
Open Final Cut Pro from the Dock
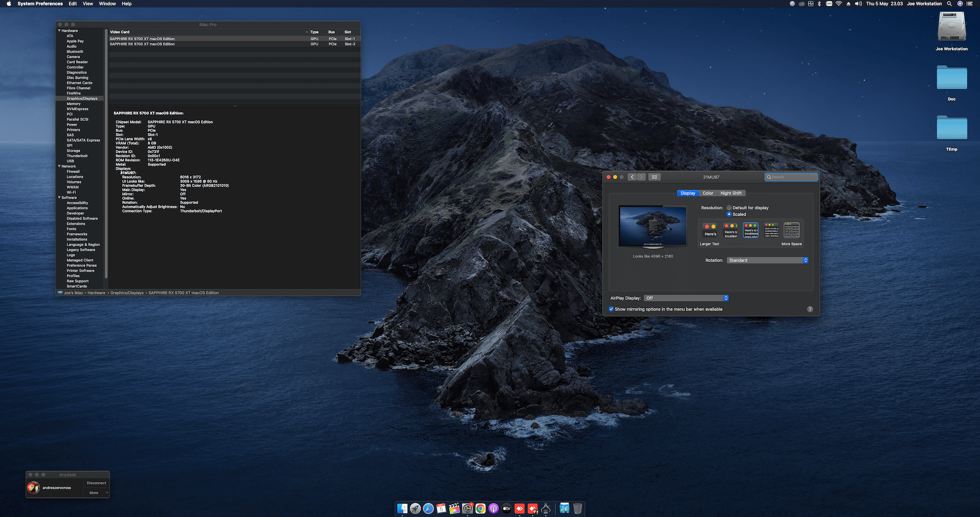click(454, 508)
